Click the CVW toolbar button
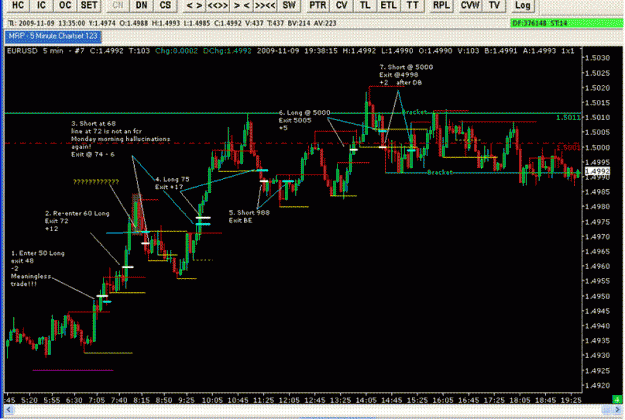Viewport: 625px width, 420px height. pos(470,5)
